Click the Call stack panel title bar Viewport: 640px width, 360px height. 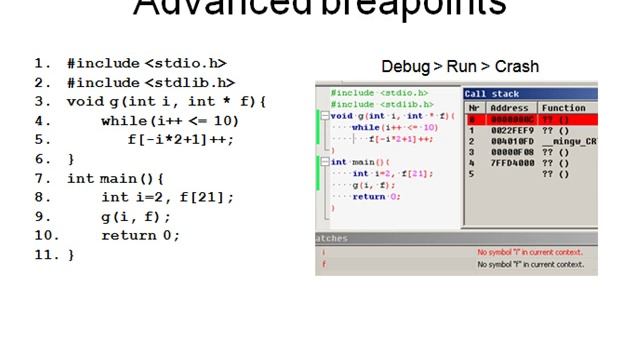tap(531, 94)
